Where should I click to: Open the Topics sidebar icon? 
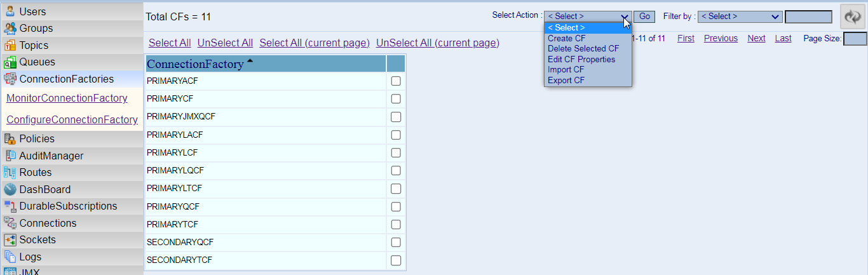coord(10,45)
